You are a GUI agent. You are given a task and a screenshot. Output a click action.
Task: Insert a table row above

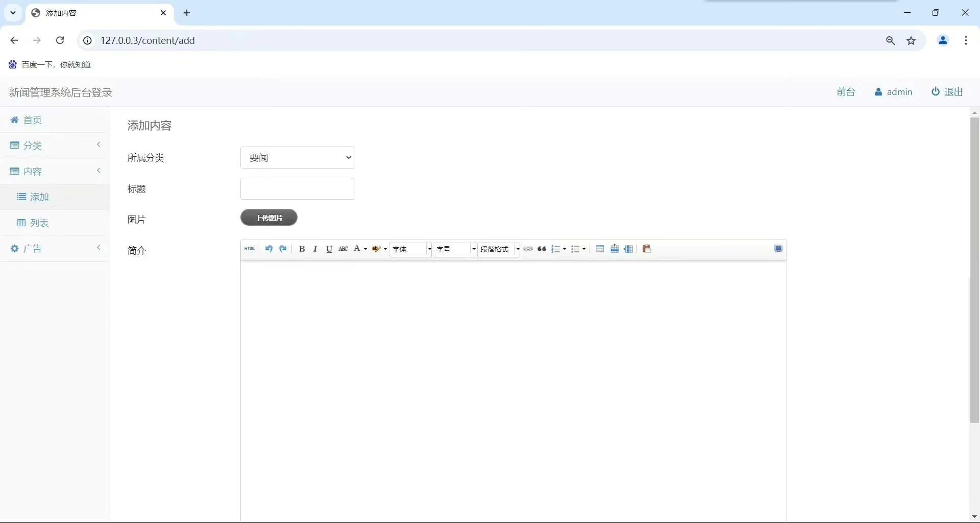[x=615, y=249]
